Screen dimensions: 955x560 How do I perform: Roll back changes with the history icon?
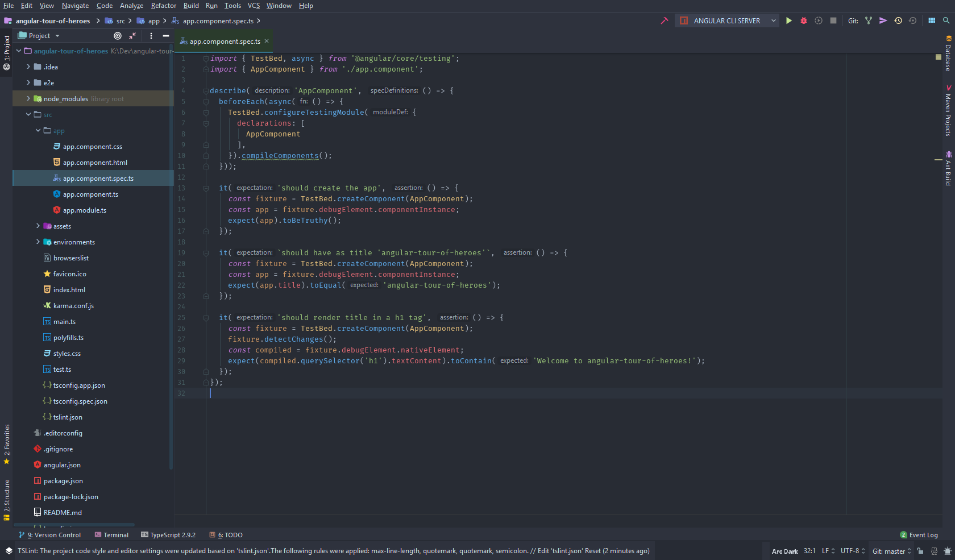tap(898, 20)
